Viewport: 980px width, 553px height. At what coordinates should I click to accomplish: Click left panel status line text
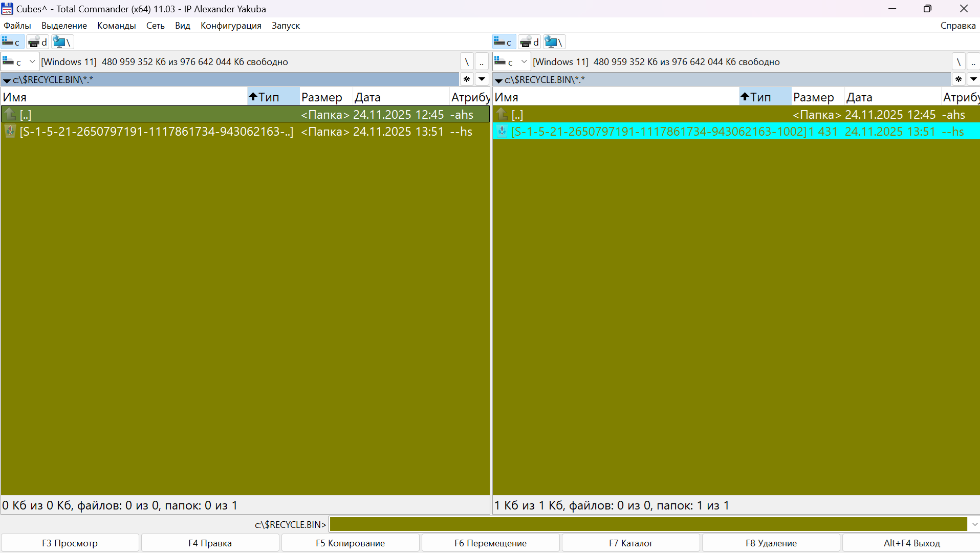tap(120, 505)
